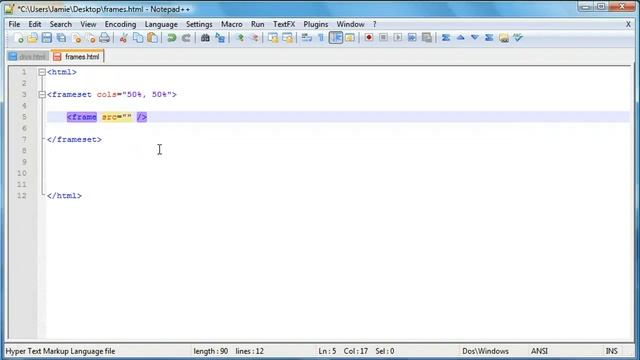
Task: Click the Redo toolbar icon
Action: [x=186, y=38]
